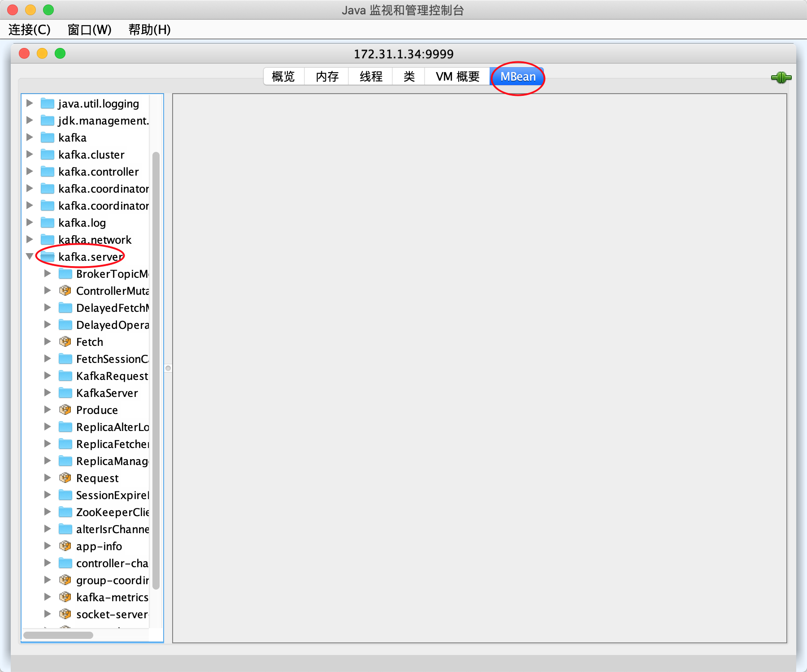
Task: Click the kafka.controller folder icon
Action: tap(48, 172)
